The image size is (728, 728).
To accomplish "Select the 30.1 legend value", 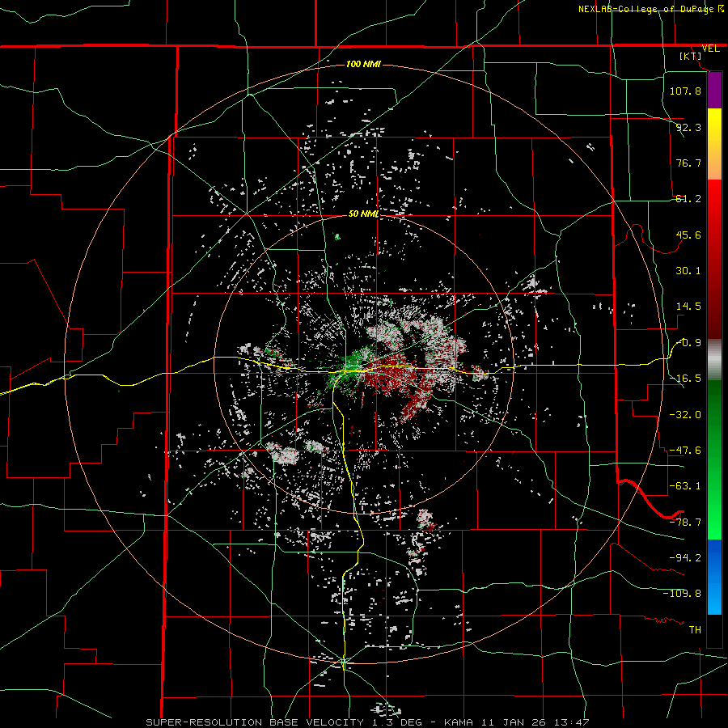I will 688,271.
